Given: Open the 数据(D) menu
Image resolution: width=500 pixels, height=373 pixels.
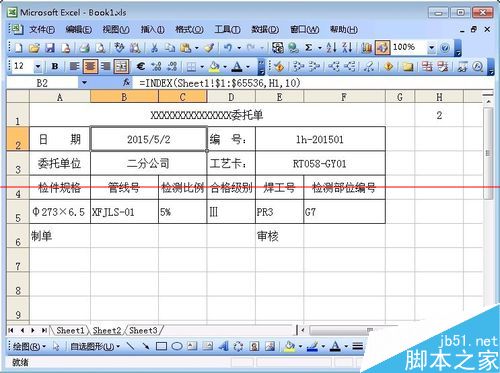Looking at the screenshot, I should pyautogui.click(x=265, y=30).
